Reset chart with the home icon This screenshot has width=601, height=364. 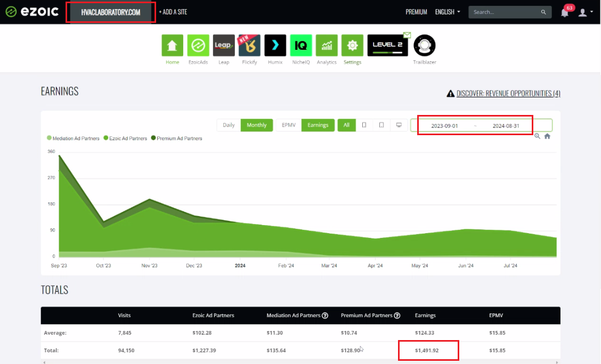[x=547, y=136]
